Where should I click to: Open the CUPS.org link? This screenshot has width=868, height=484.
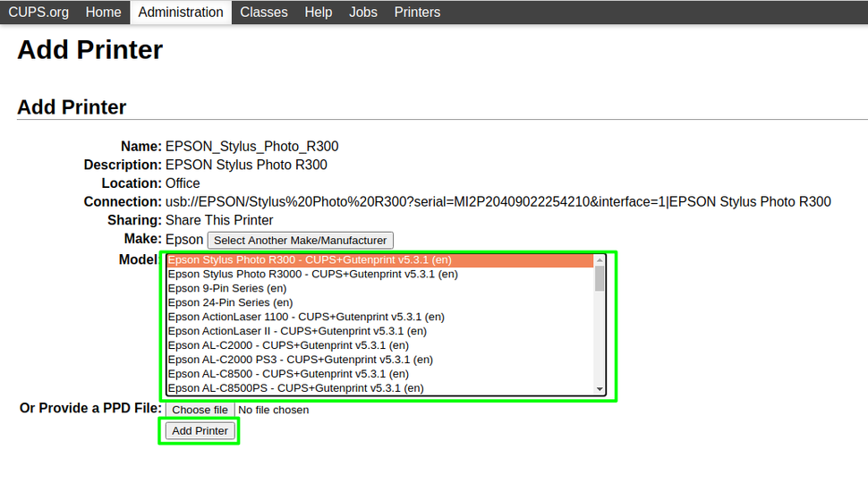coord(38,13)
